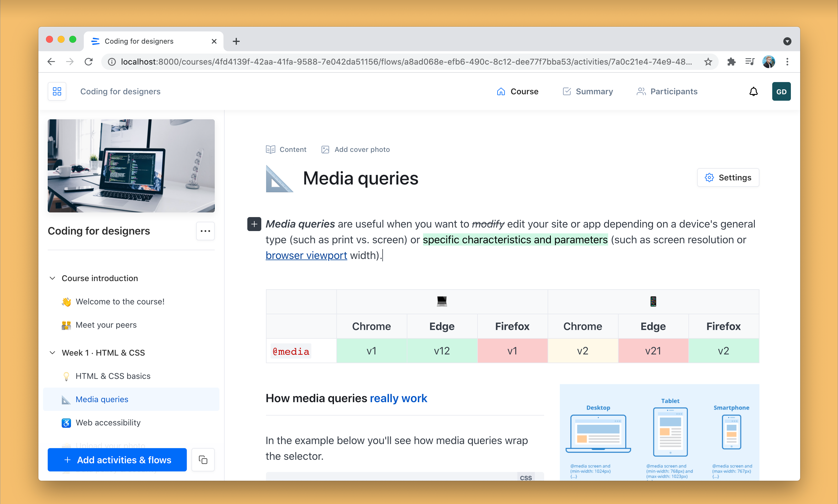Click Add cover photo
Viewport: 838px width, 504px height.
click(356, 150)
